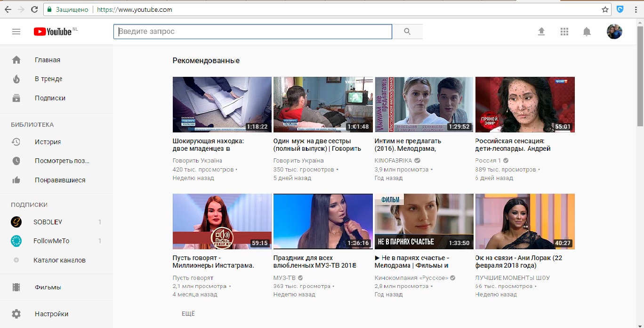Viewport: 644px width, 328px height.
Task: Open История in the library
Action: pyautogui.click(x=48, y=142)
